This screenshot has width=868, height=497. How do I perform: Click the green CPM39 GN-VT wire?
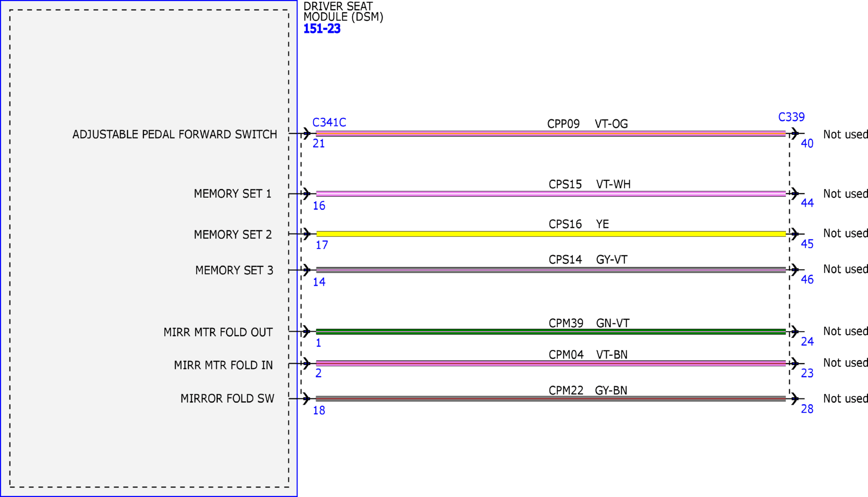[551, 331]
